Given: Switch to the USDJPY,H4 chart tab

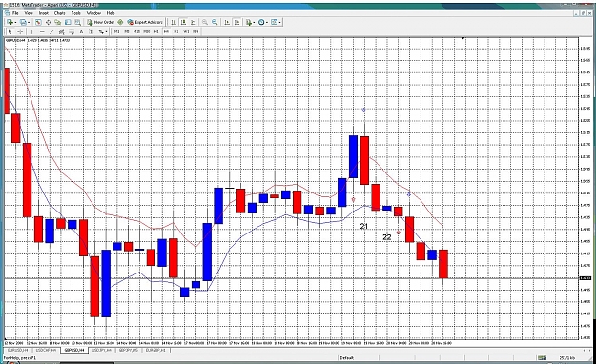Looking at the screenshot, I should (102, 350).
